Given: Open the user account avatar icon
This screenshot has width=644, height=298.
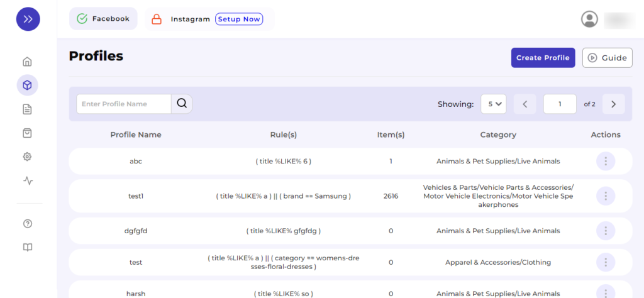Looking at the screenshot, I should point(589,19).
